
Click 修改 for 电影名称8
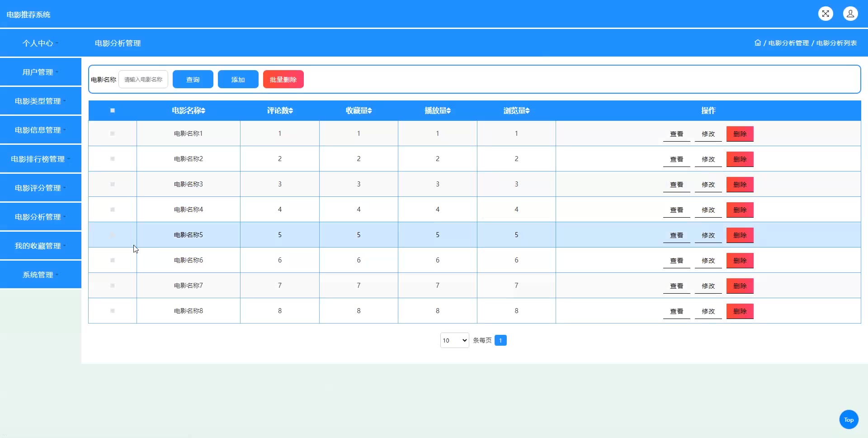pyautogui.click(x=708, y=311)
